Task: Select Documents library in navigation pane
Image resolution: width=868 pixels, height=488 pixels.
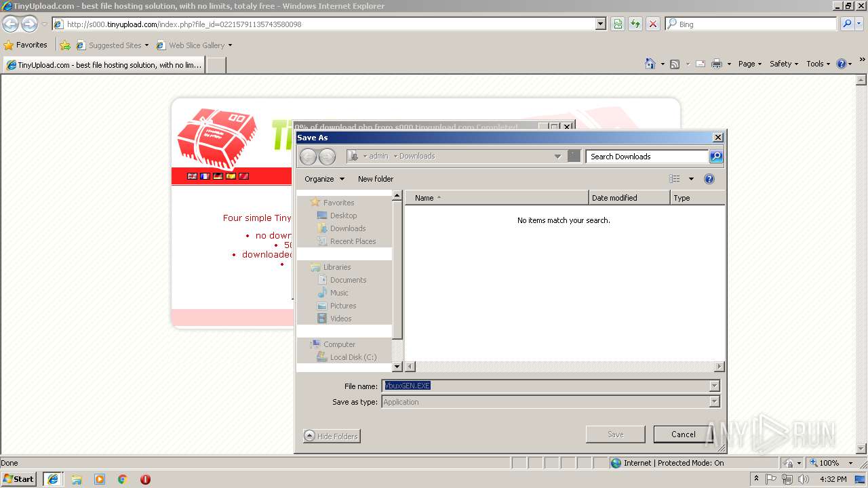Action: pos(348,280)
